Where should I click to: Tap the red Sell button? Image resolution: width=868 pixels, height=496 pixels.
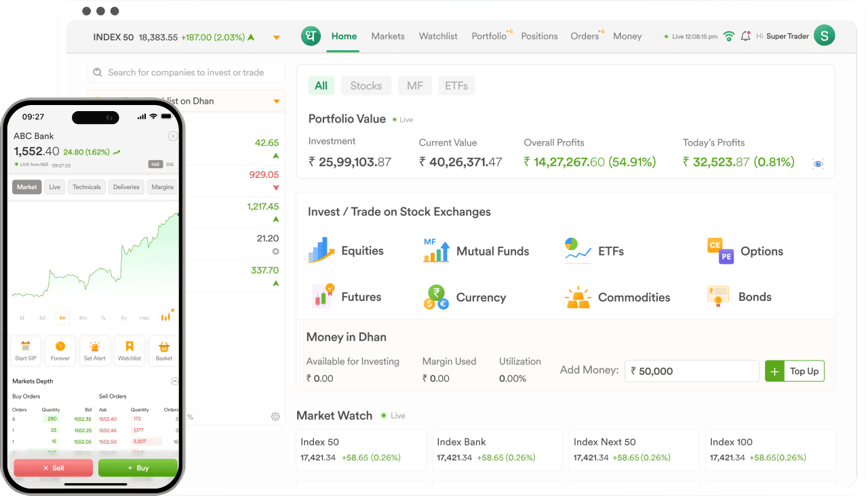click(x=54, y=468)
